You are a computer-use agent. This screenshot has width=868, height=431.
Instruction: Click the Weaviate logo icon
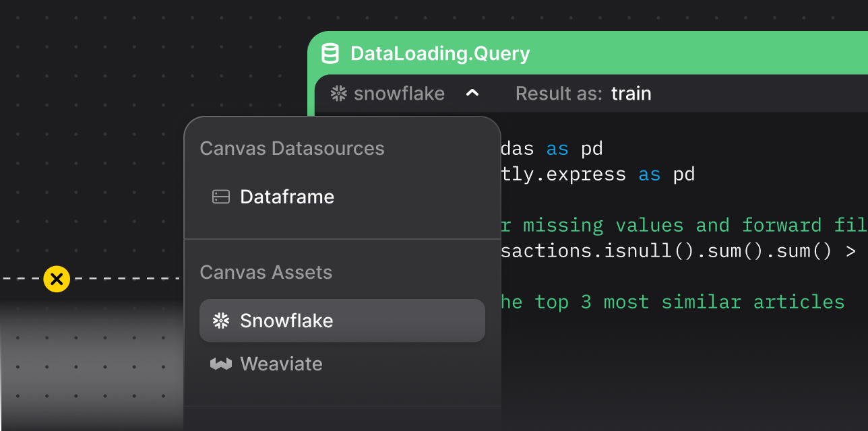click(221, 364)
